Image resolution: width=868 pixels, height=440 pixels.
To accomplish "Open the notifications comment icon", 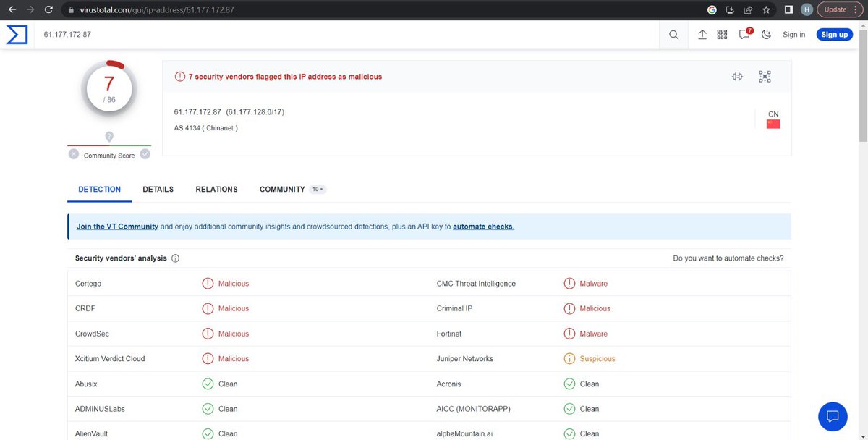I will tap(744, 35).
